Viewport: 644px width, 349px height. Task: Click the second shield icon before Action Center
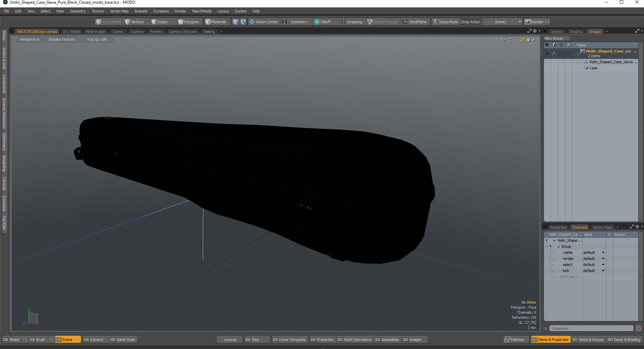pos(243,22)
